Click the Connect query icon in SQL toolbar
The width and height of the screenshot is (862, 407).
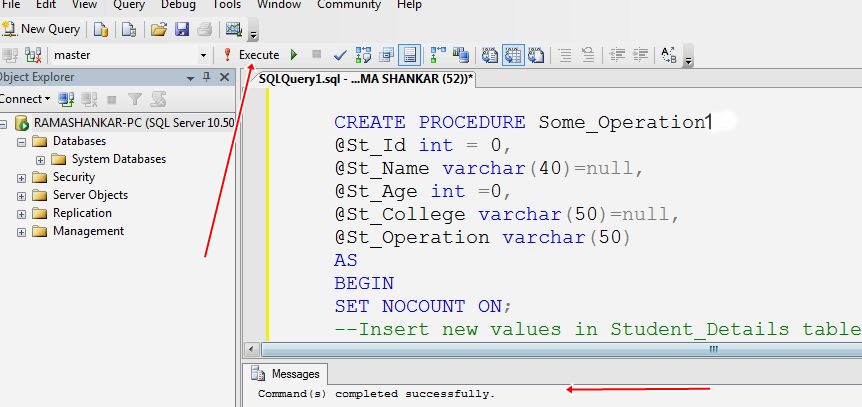(x=10, y=55)
